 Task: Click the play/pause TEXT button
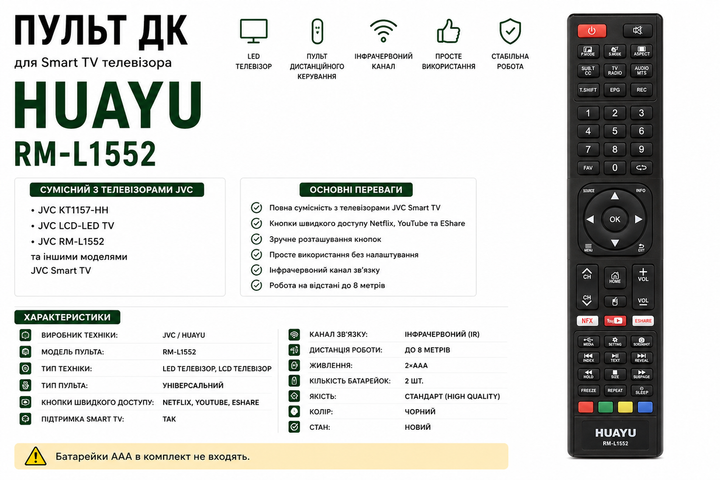pos(614,357)
